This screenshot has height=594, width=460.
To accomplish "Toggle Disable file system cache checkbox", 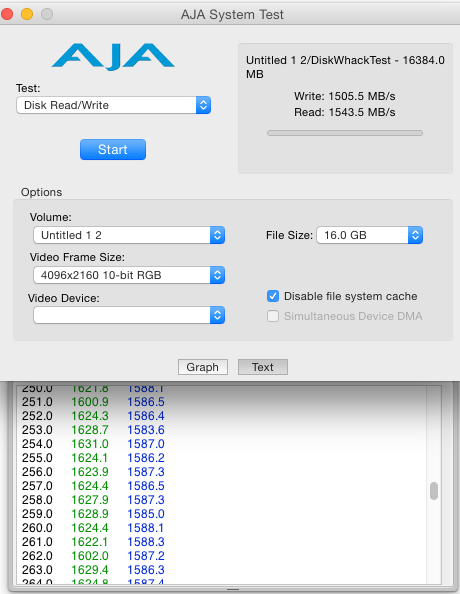I will [273, 296].
